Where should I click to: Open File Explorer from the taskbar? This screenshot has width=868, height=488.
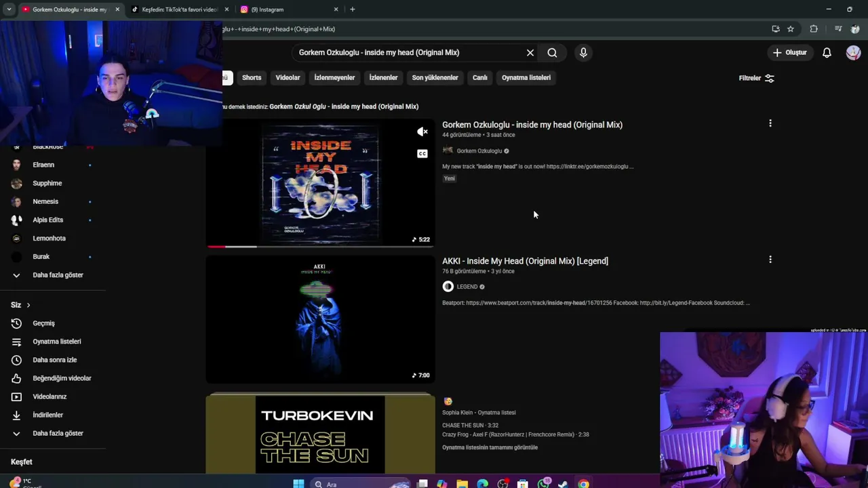tap(462, 484)
